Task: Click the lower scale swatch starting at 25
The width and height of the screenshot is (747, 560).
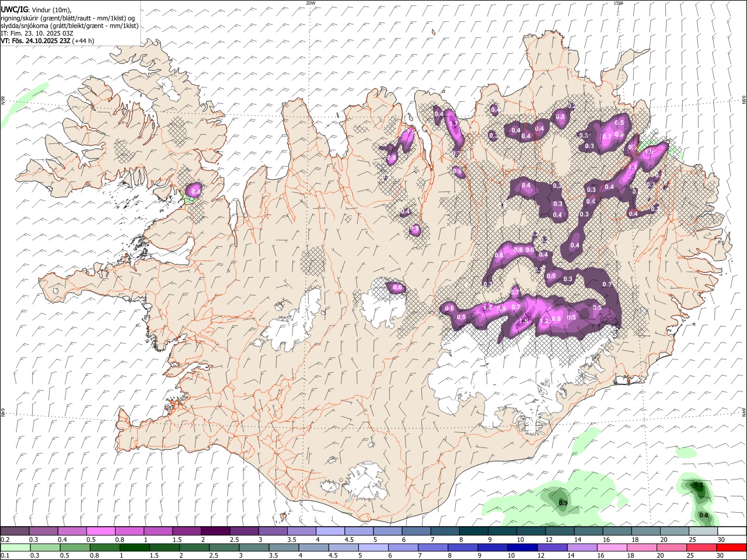Action: [x=701, y=547]
